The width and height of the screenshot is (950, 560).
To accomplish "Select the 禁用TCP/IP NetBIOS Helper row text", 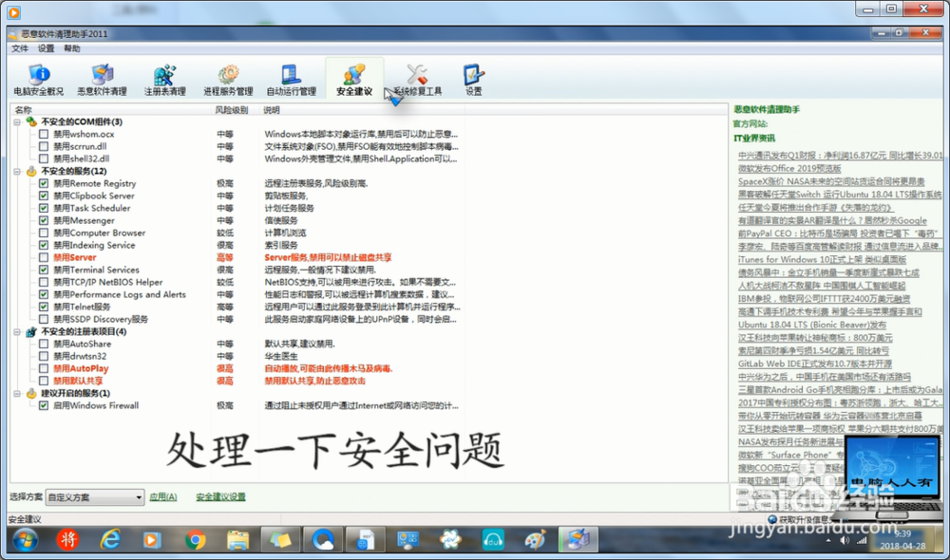I will point(108,282).
